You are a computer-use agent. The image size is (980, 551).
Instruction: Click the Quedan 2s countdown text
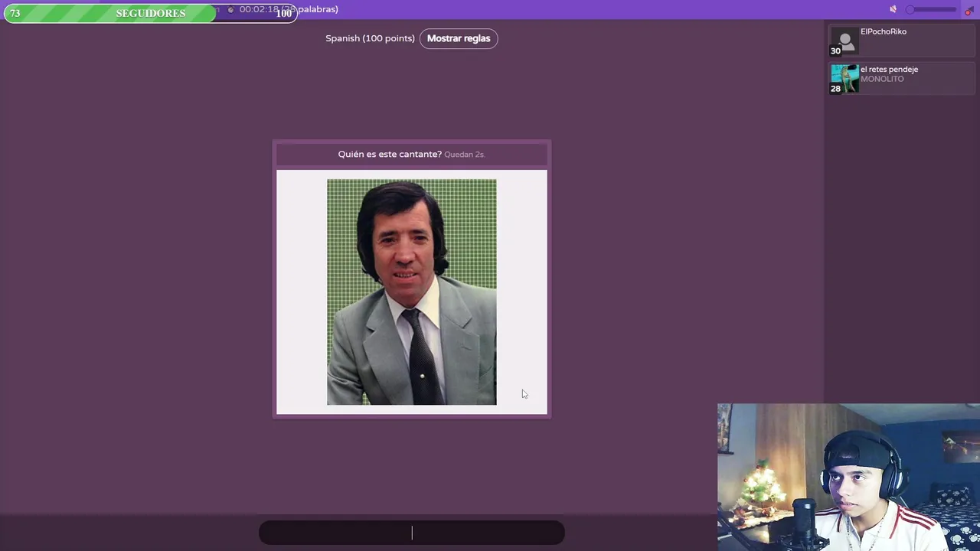(465, 155)
